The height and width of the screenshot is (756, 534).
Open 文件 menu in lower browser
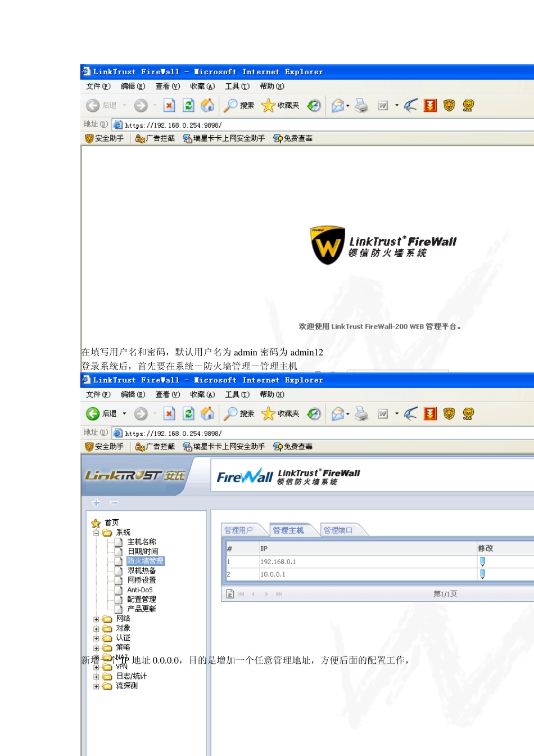click(98, 394)
